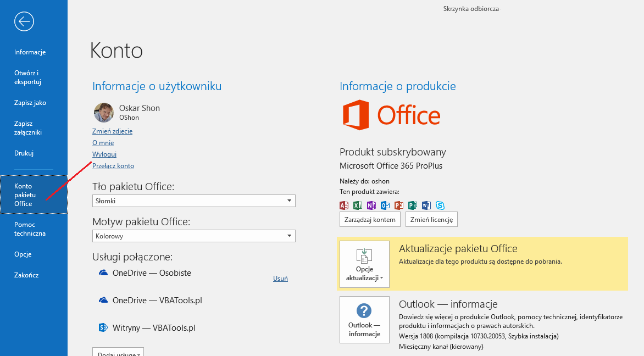This screenshot has width=644, height=356.
Task: Open Informacje in the sidebar
Action: (30, 52)
